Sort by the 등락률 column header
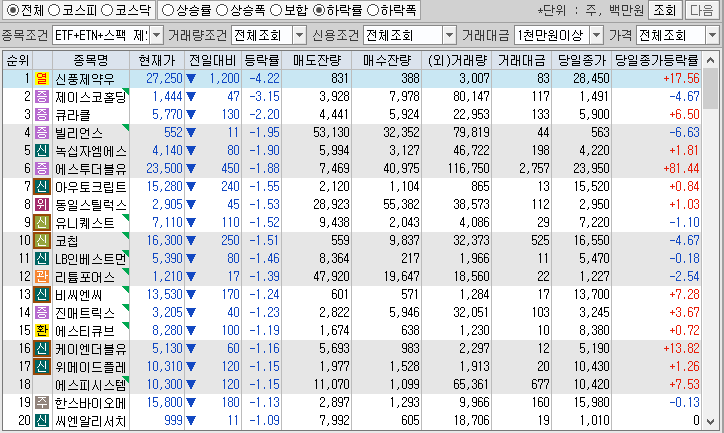Screen dimensions: 724x433 point(261,60)
